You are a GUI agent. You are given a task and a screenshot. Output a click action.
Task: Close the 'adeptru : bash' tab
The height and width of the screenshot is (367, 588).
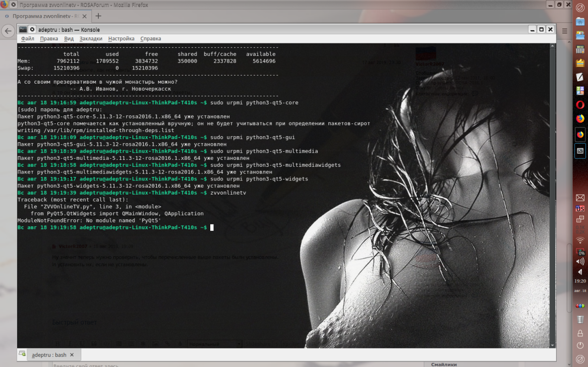pos(72,355)
